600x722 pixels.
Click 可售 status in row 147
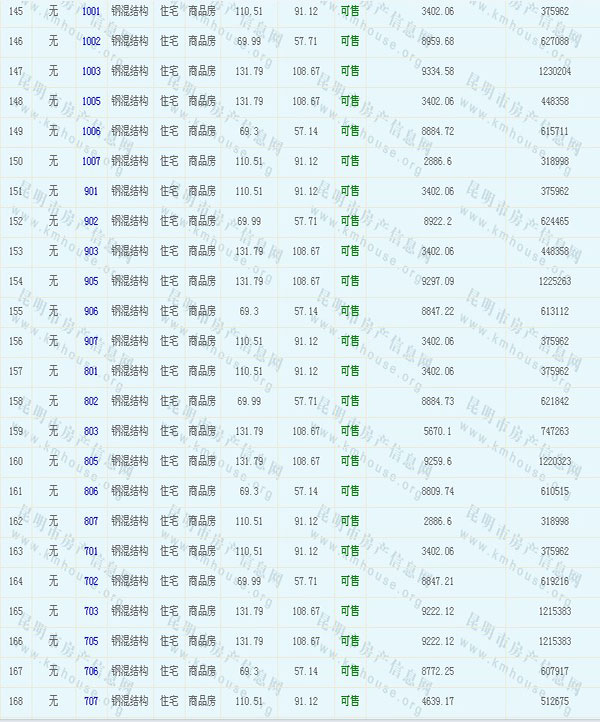(x=350, y=71)
